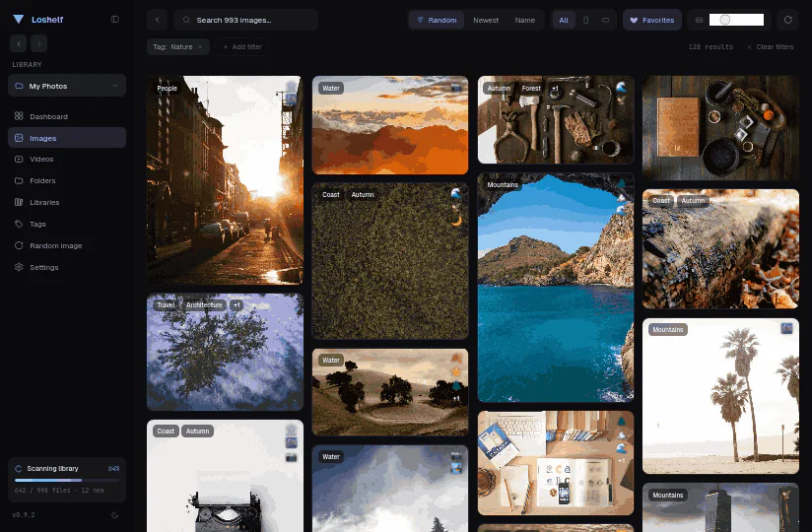The width and height of the screenshot is (812, 532).
Task: Sort images by Random
Action: 438,20
